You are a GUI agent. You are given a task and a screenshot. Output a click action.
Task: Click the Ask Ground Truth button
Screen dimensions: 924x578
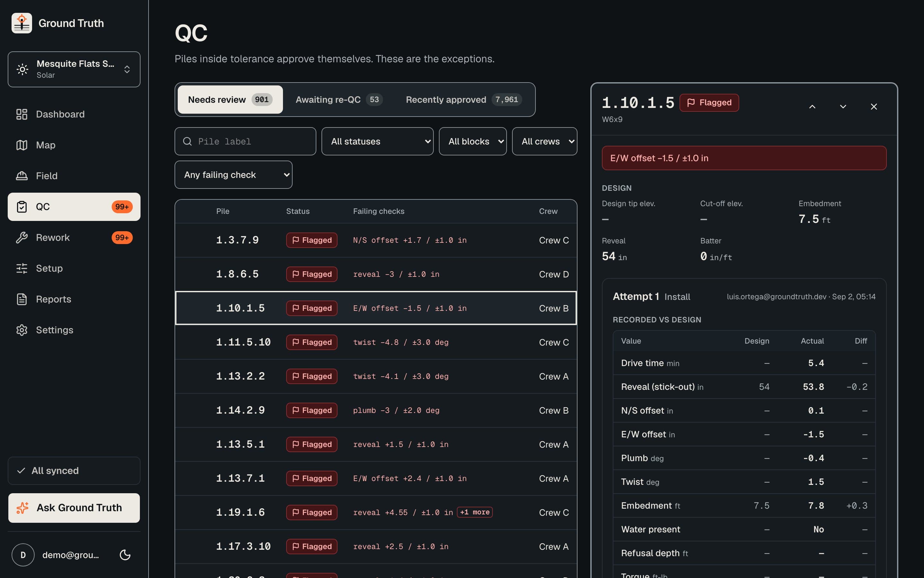[74, 508]
